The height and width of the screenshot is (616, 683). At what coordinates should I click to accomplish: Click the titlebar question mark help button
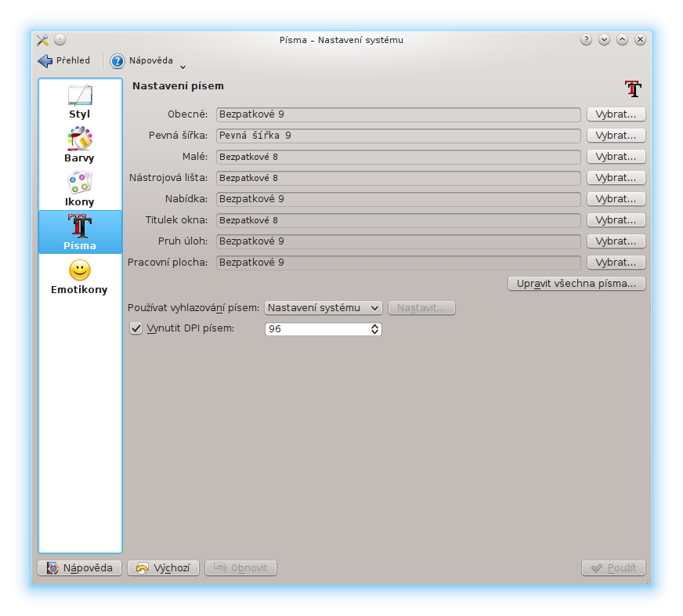(x=587, y=40)
